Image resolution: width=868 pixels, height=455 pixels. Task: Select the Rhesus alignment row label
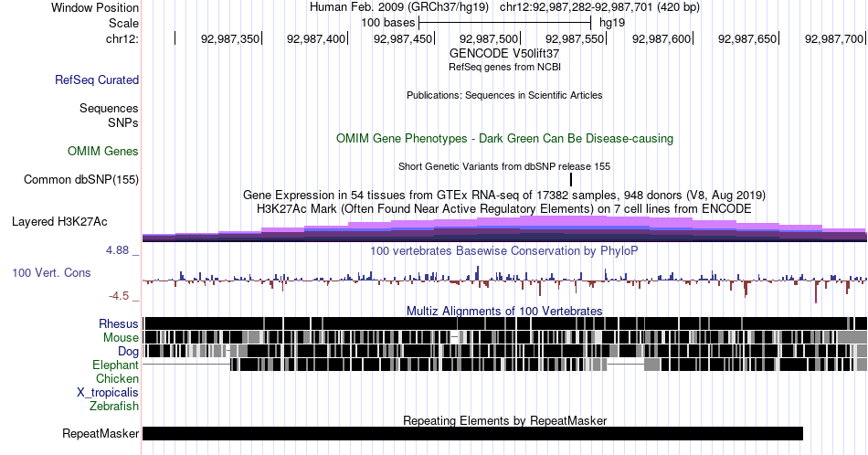pyautogui.click(x=119, y=323)
